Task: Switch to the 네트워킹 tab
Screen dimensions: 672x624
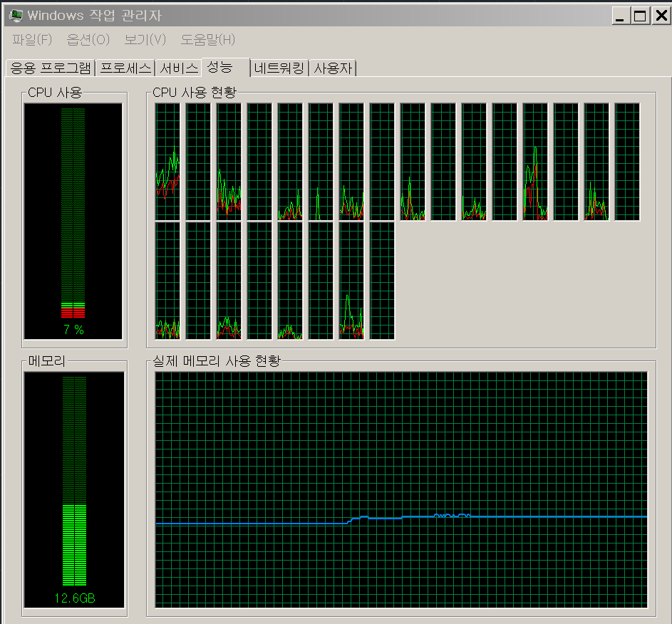Action: (x=279, y=68)
